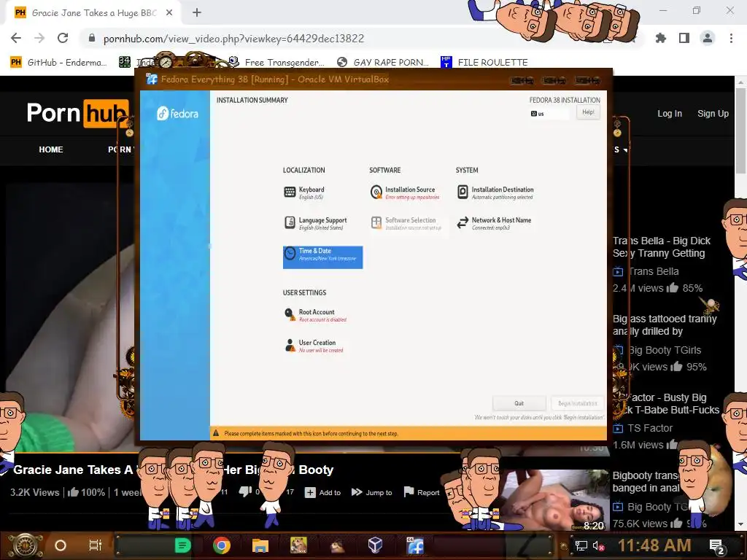The height and width of the screenshot is (560, 747).
Task: Open Installation Source with repository error
Action: (405, 192)
